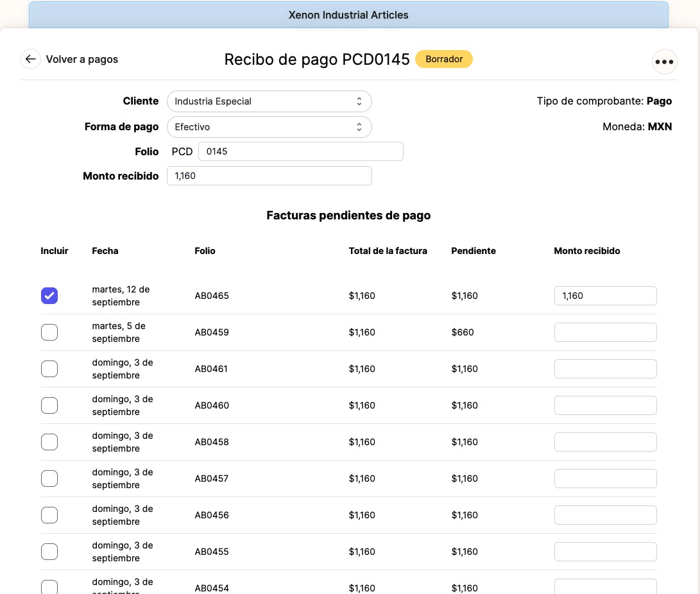Select the checkbox for invoice AB0458
This screenshot has width=700, height=594.
tap(49, 442)
